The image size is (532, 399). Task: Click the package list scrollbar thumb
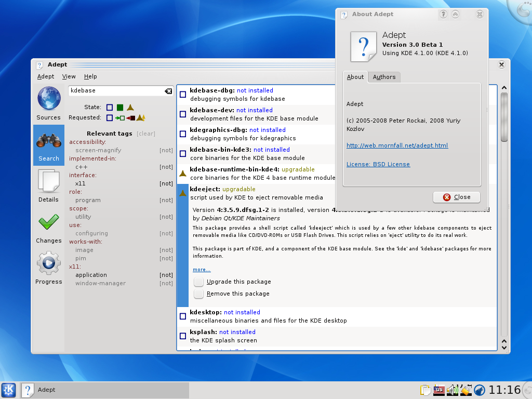click(x=504, y=117)
